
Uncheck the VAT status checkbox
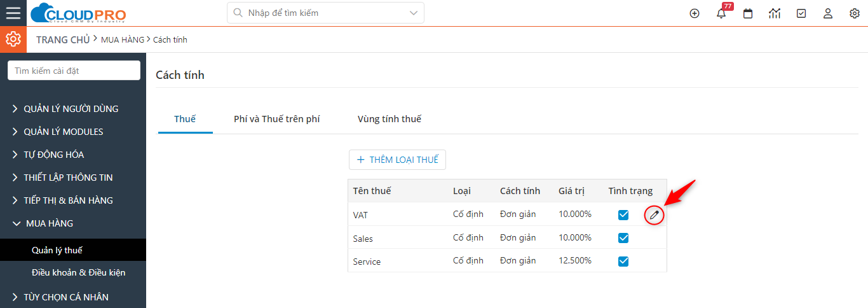click(623, 215)
